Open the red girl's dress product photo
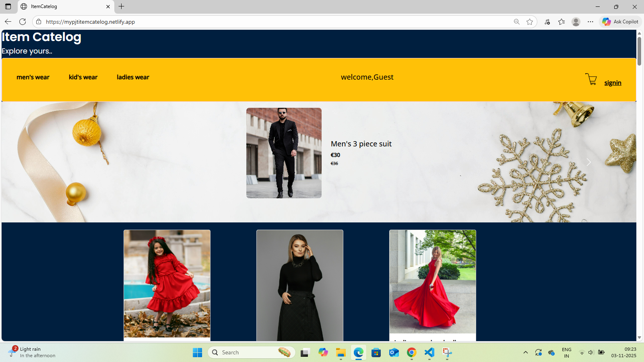The image size is (644, 362). point(167,284)
